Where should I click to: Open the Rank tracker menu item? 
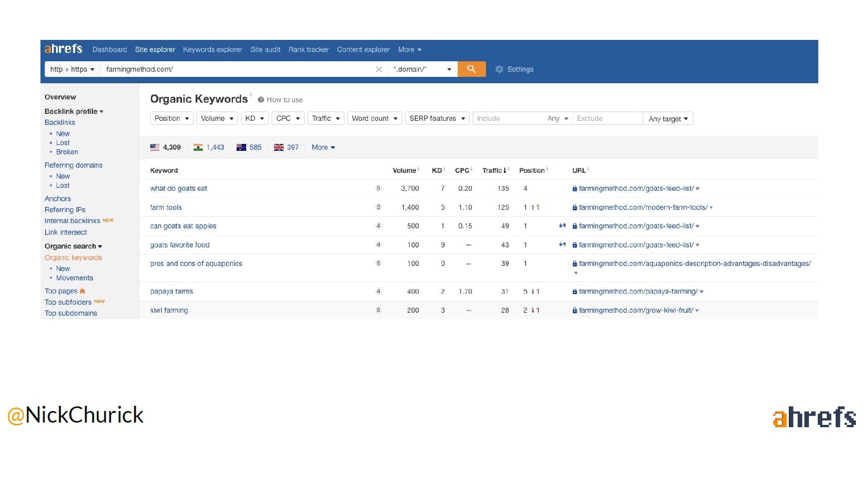click(x=309, y=50)
